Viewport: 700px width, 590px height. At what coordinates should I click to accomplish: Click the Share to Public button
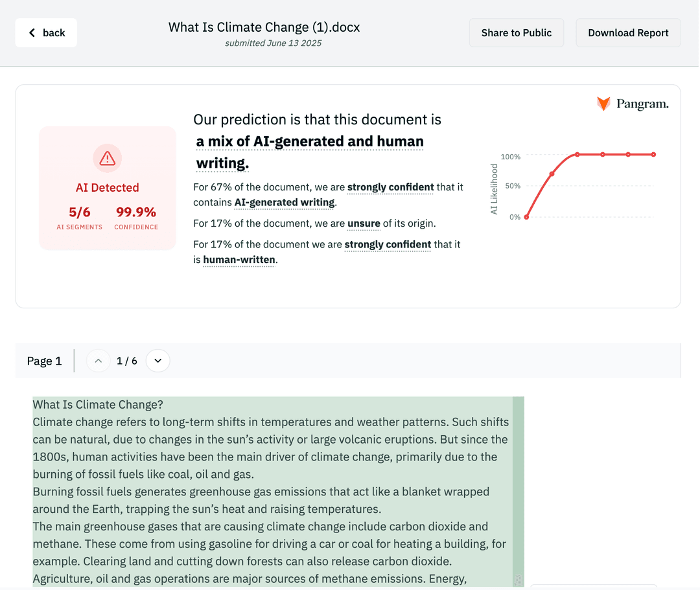point(516,32)
